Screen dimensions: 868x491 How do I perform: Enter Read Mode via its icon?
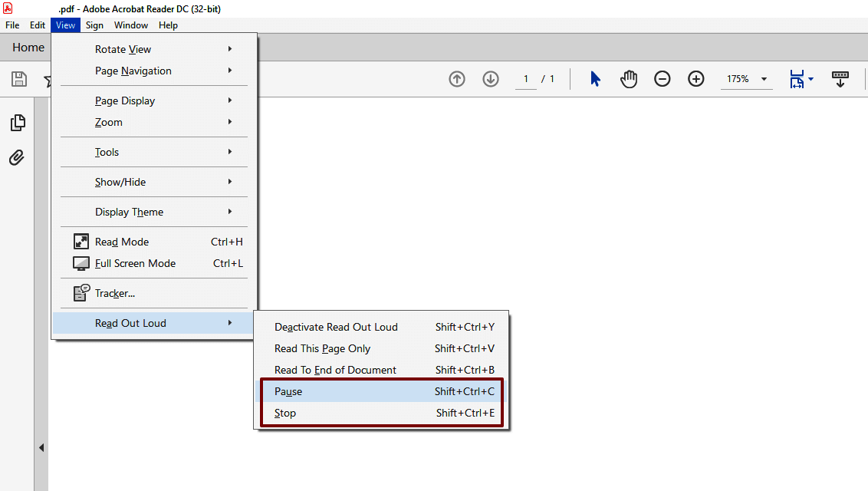[x=82, y=241]
